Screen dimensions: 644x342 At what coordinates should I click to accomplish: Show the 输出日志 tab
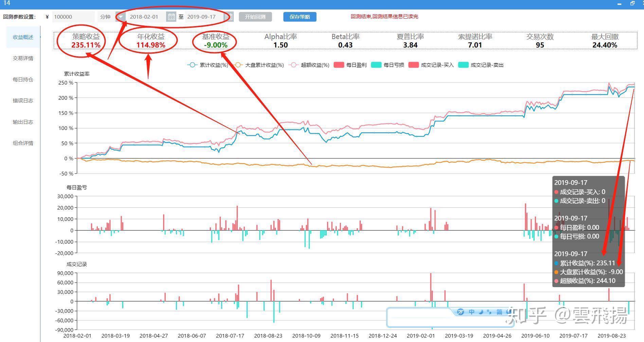point(23,122)
